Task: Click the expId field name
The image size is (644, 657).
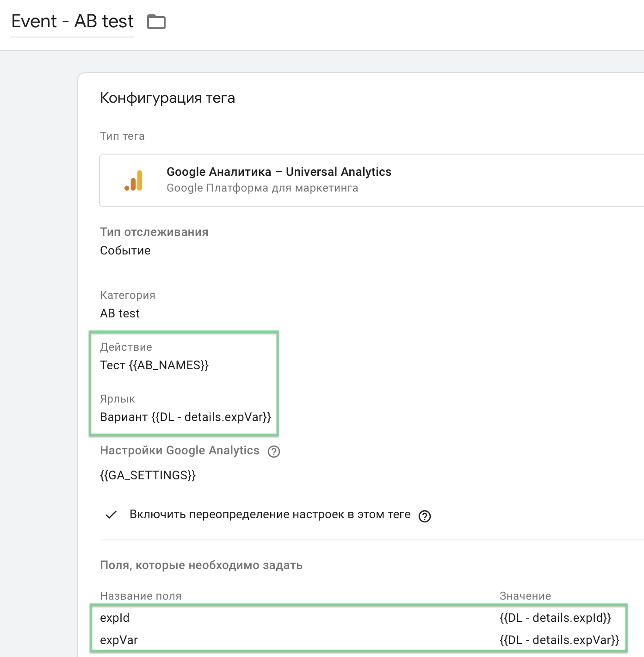Action: 115,618
